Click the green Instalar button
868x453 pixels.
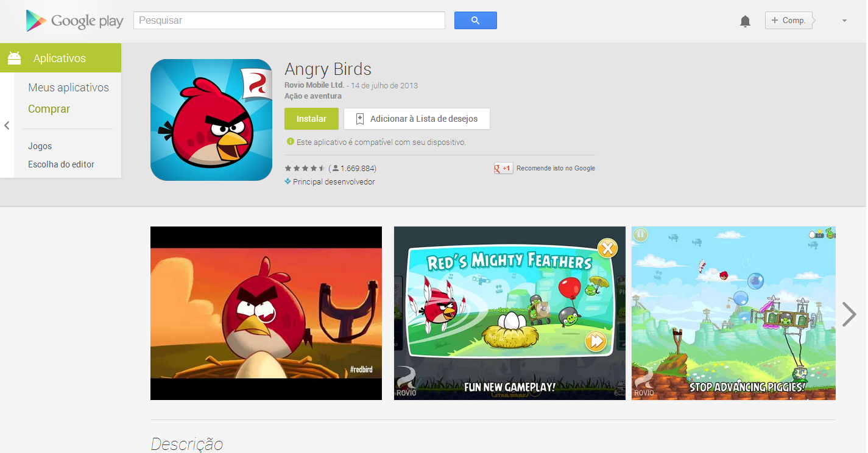click(x=311, y=119)
